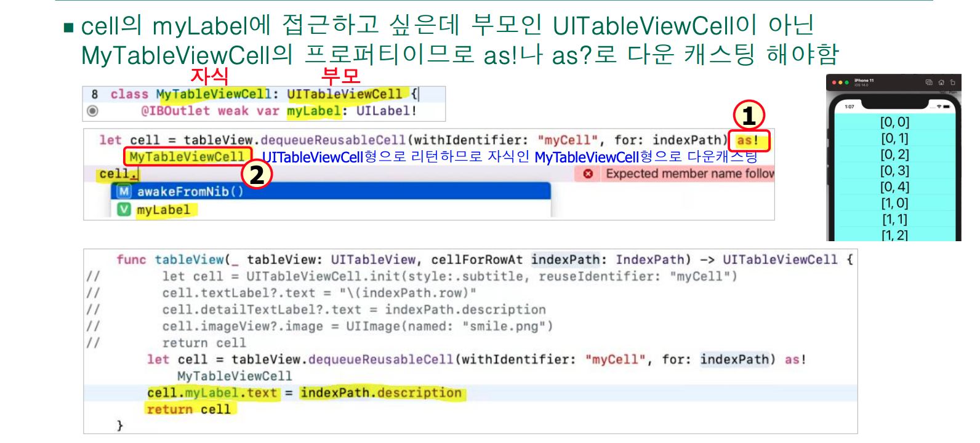The height and width of the screenshot is (443, 980).
Task: Choose myLabel from the autocomplete suggestions
Action: pyautogui.click(x=331, y=209)
